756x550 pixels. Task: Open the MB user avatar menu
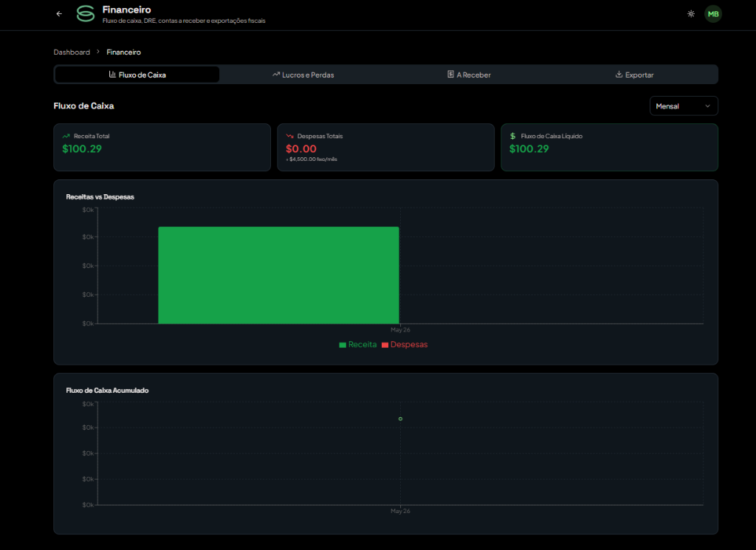coord(713,14)
